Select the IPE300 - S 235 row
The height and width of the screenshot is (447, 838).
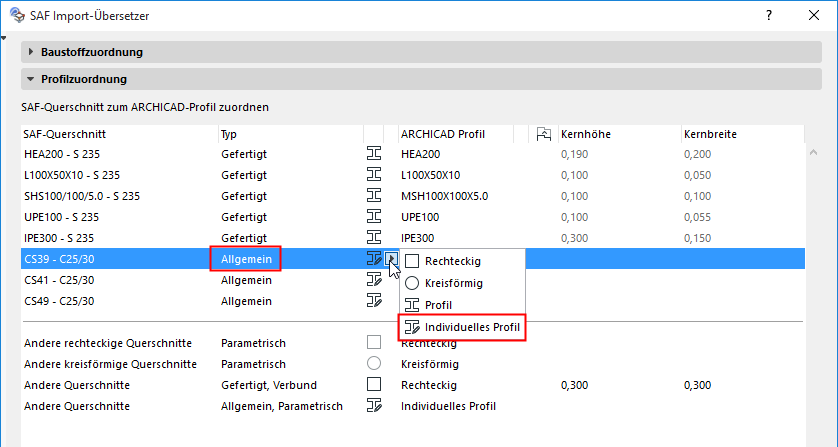click(x=413, y=237)
